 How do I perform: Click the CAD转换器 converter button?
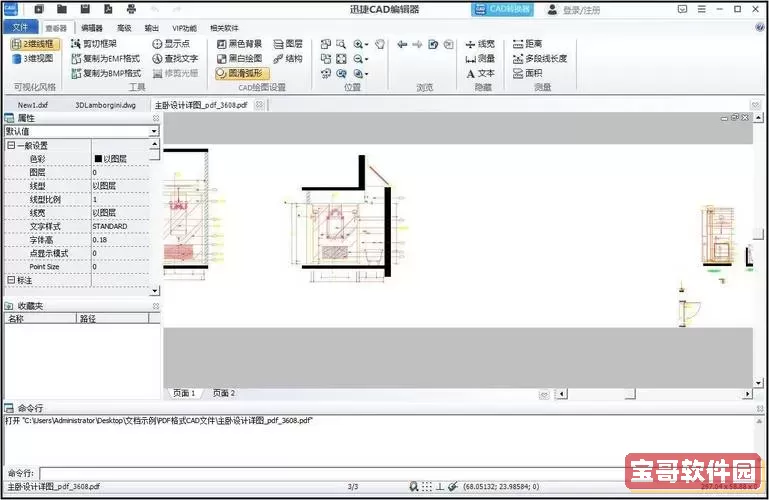pyautogui.click(x=503, y=9)
